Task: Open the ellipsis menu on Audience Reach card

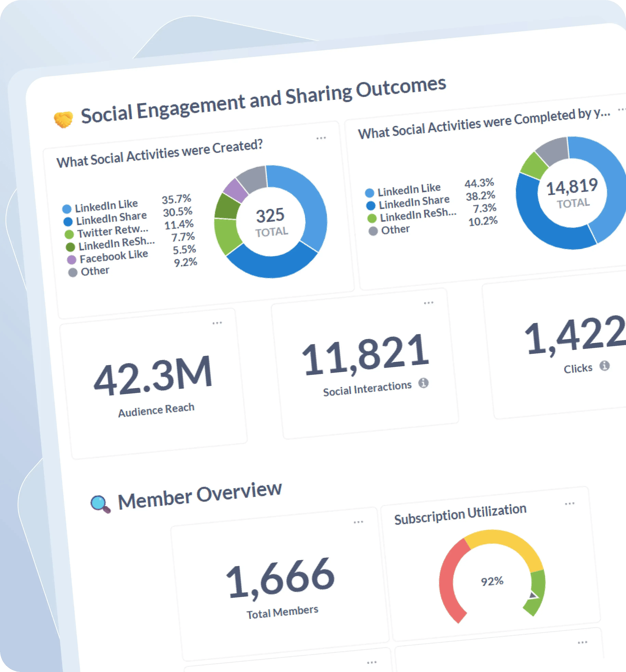Action: (x=217, y=323)
